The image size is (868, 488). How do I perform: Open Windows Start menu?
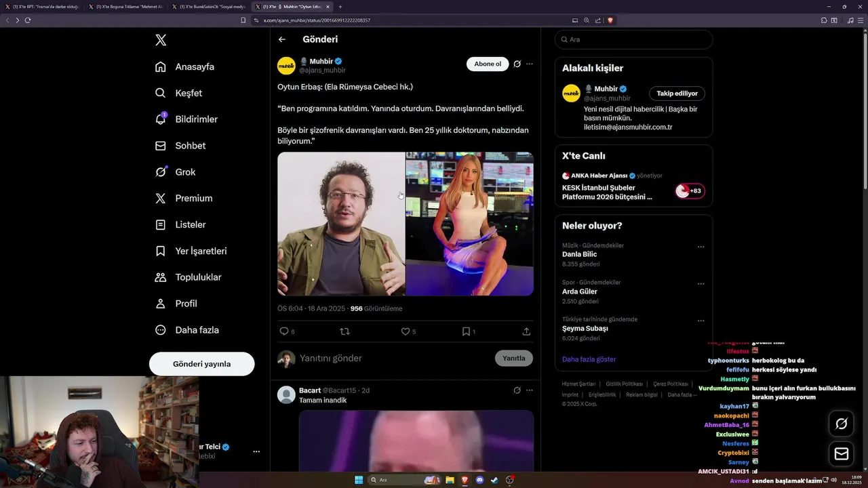359,480
